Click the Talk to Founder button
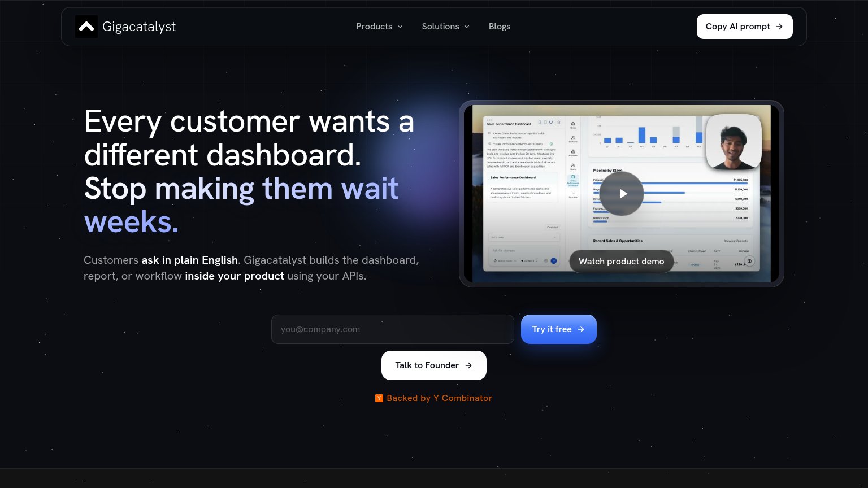This screenshot has width=868, height=488. [433, 365]
